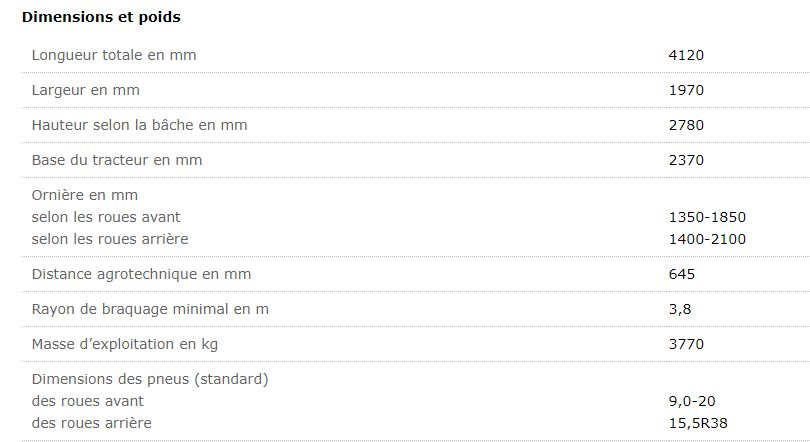Click the total length value 4120
The image size is (810, 442).
(x=686, y=55)
